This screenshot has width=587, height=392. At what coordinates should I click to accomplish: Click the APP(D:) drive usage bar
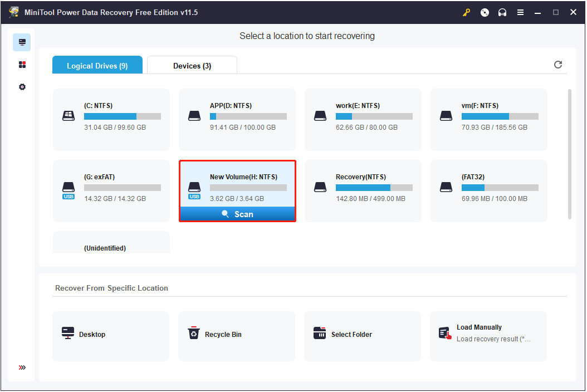(x=248, y=116)
